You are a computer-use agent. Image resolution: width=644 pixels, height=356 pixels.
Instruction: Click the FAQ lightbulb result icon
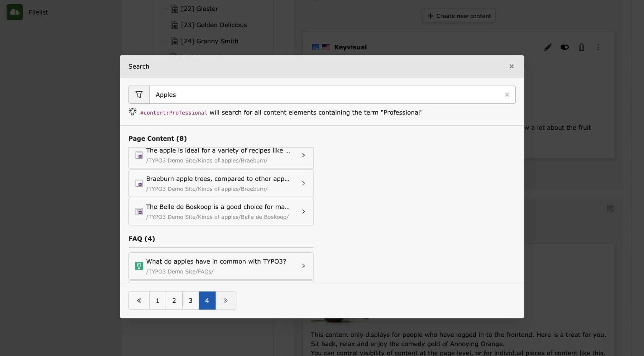pos(139,266)
